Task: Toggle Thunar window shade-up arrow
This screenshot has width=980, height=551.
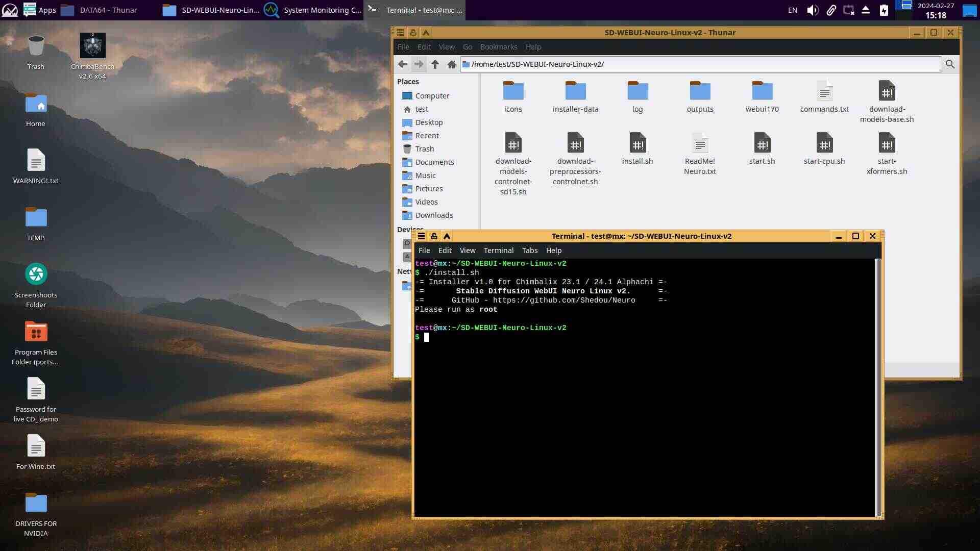Action: pyautogui.click(x=426, y=33)
